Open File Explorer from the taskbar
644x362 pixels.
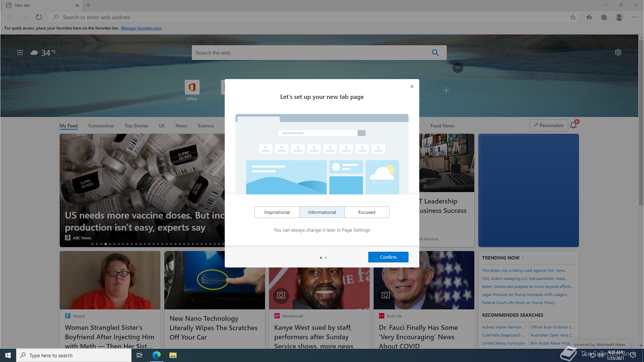pos(173,355)
